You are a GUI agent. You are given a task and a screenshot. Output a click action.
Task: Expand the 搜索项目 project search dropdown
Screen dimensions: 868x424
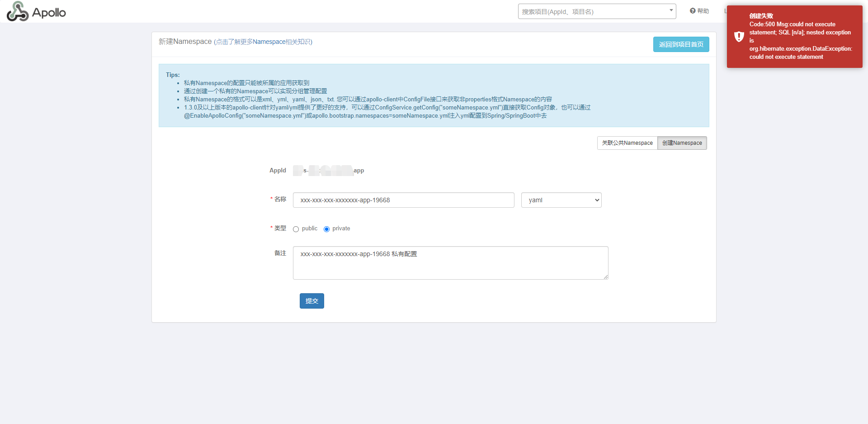[597, 11]
